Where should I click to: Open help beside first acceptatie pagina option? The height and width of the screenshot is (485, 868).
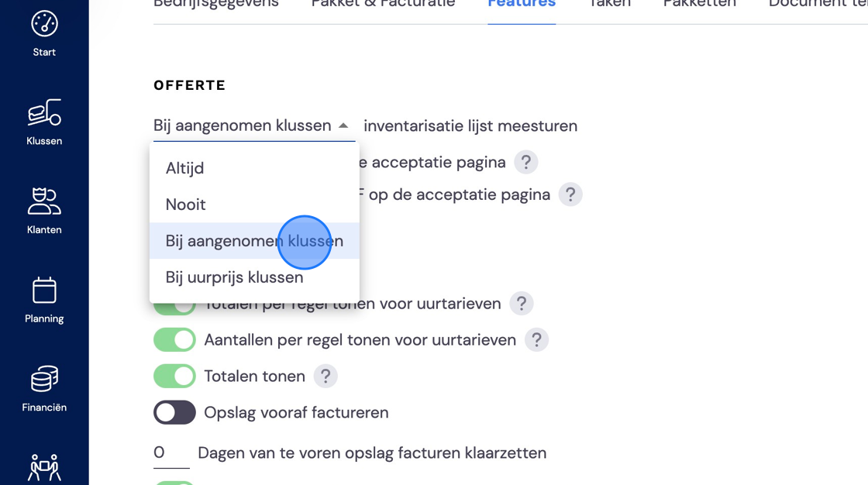(526, 163)
